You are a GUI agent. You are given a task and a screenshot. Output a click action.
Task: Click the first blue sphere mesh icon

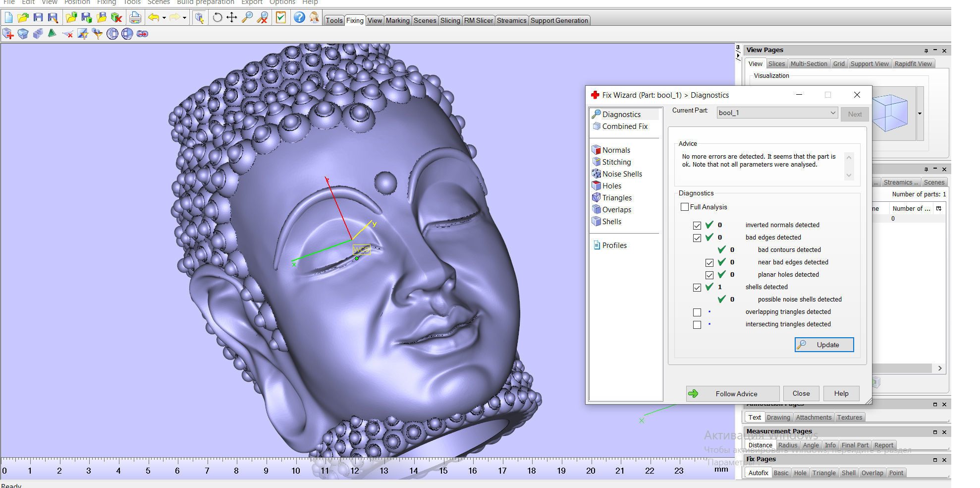click(112, 34)
